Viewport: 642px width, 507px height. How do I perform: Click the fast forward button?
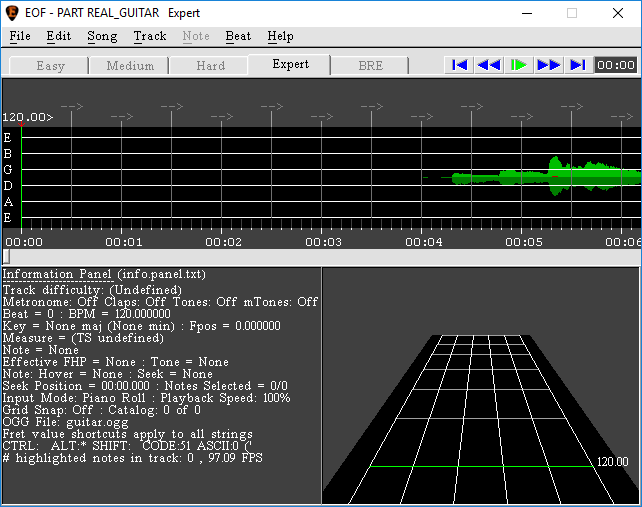coord(548,65)
